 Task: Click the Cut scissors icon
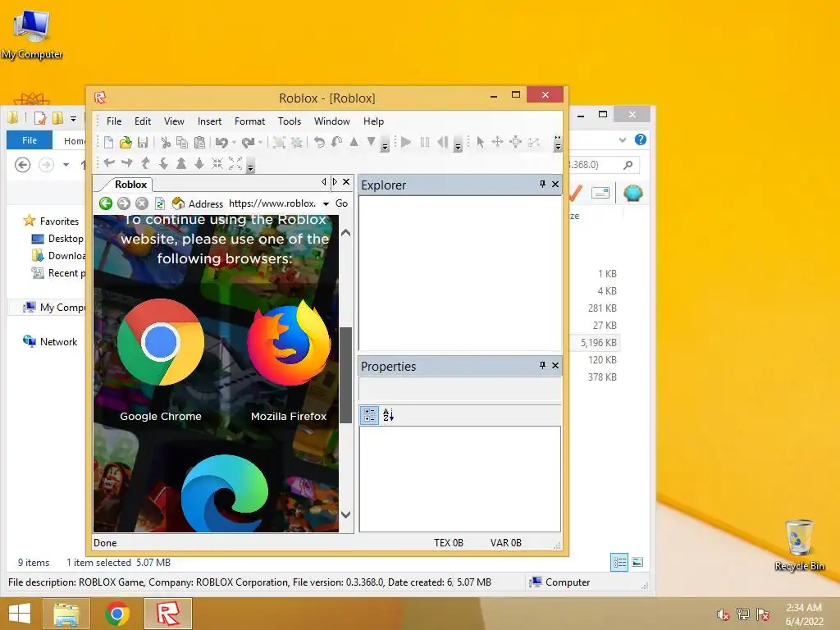(166, 143)
